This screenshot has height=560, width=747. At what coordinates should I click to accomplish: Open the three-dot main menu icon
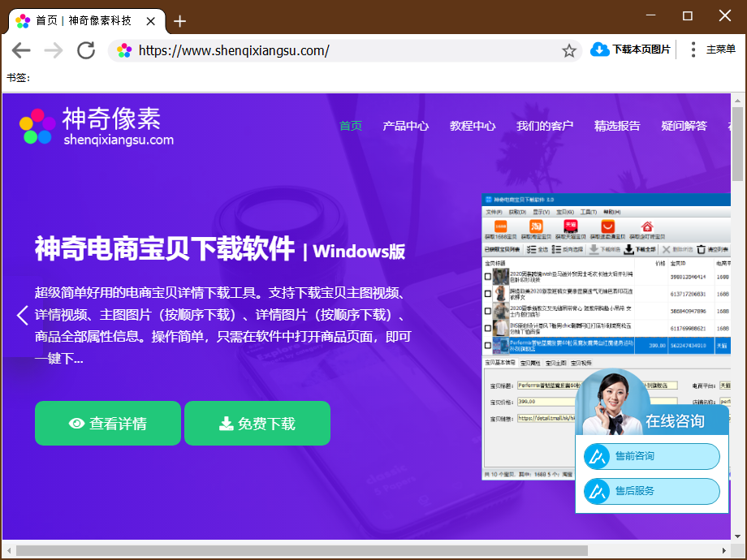[x=693, y=50]
